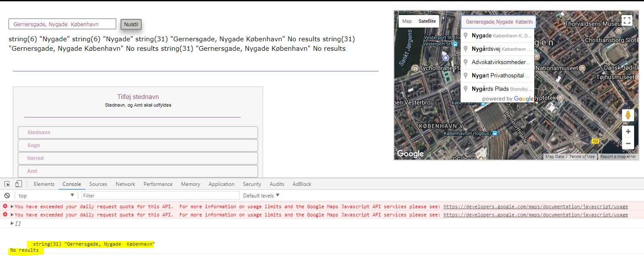Zoom out on the map
This screenshot has height=256, width=644.
[628, 144]
